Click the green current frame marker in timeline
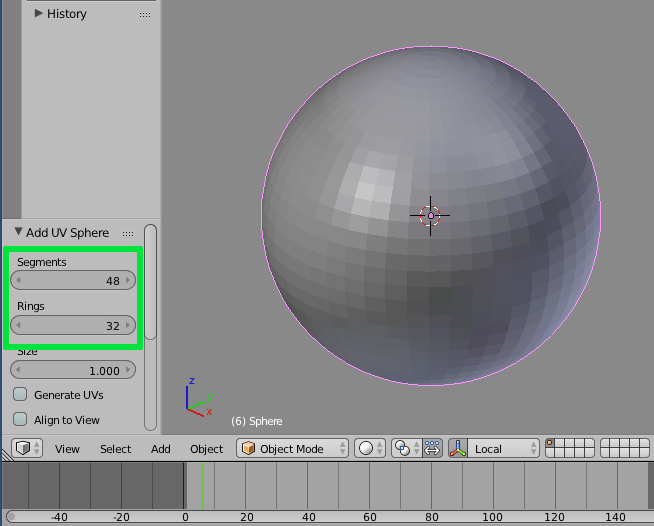654x526 pixels. coord(202,486)
